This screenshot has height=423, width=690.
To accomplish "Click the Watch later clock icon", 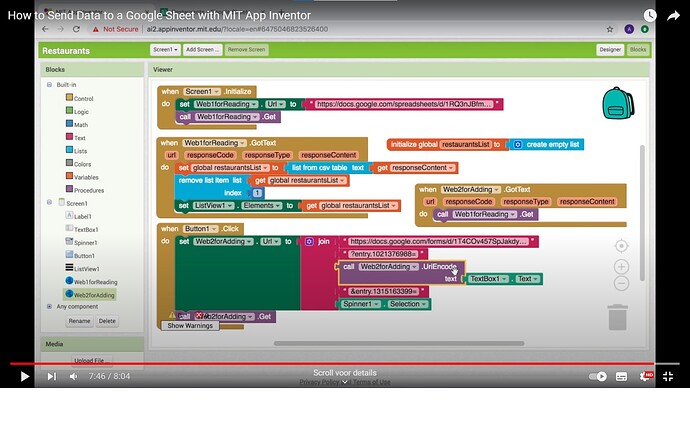I will [650, 16].
